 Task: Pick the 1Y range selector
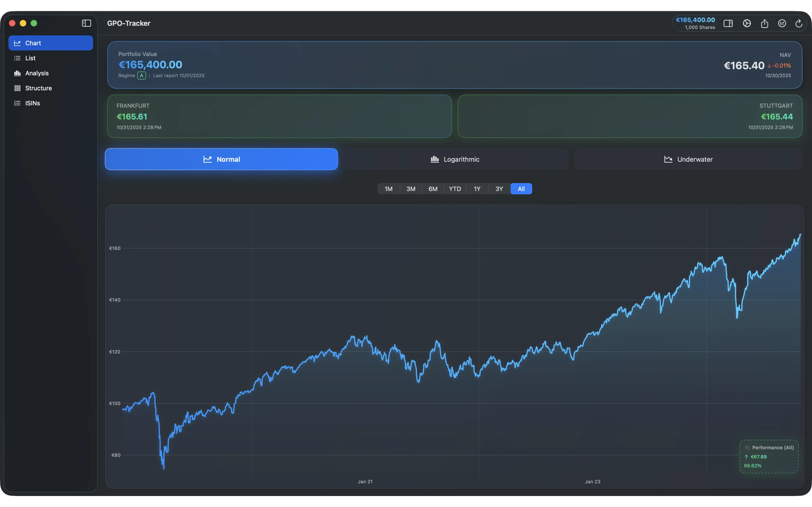coord(477,189)
